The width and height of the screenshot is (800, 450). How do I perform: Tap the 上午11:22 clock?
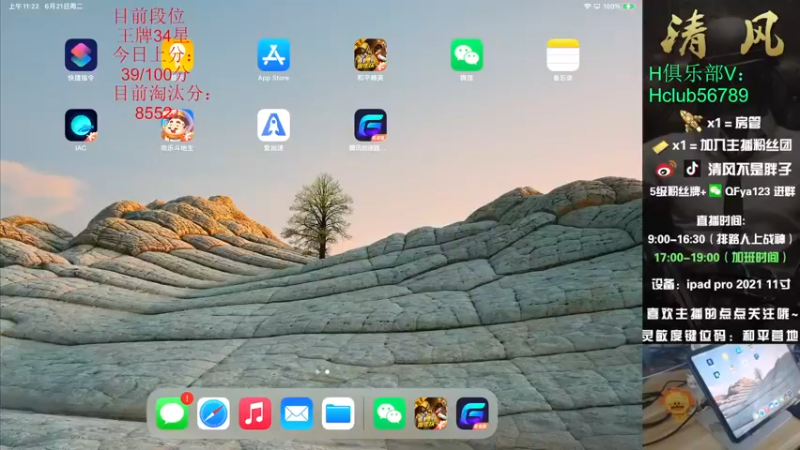pos(23,6)
